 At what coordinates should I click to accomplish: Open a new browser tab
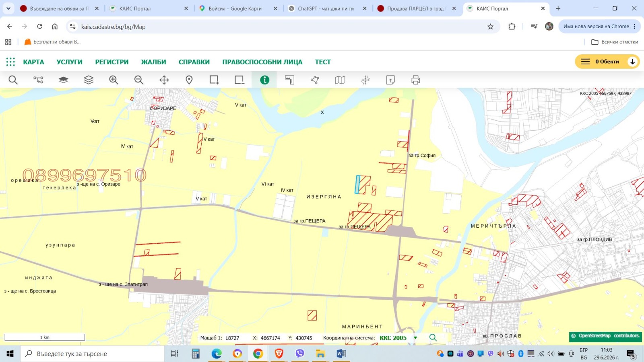(x=558, y=8)
